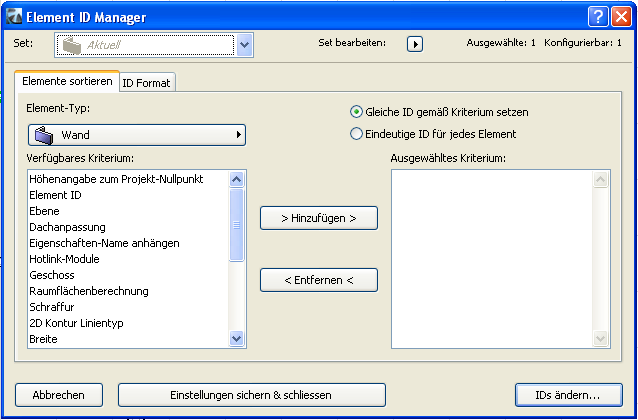The width and height of the screenshot is (638, 420).
Task: Switch to the ID Format tab
Action: pos(146,83)
